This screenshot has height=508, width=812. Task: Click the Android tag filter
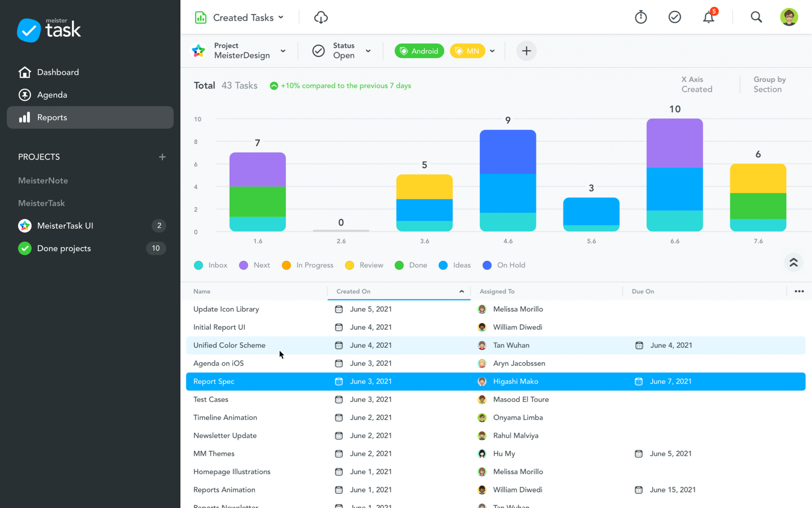(419, 51)
